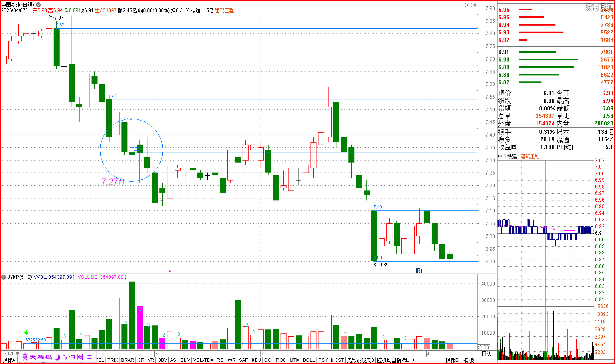Screen dimensions: 615x364
Task: Open the 指标B indicator group
Action: click(x=452, y=360)
